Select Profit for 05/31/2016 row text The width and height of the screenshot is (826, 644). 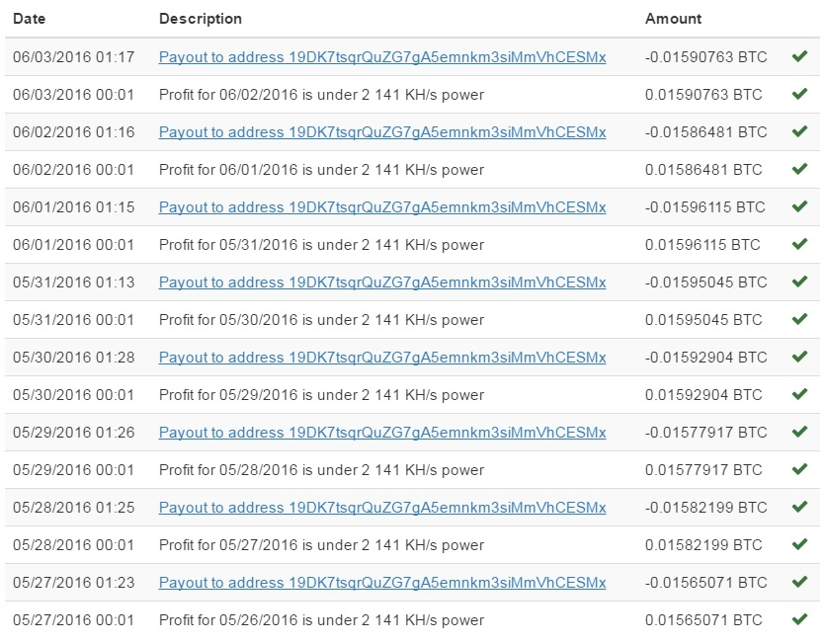tap(321, 245)
